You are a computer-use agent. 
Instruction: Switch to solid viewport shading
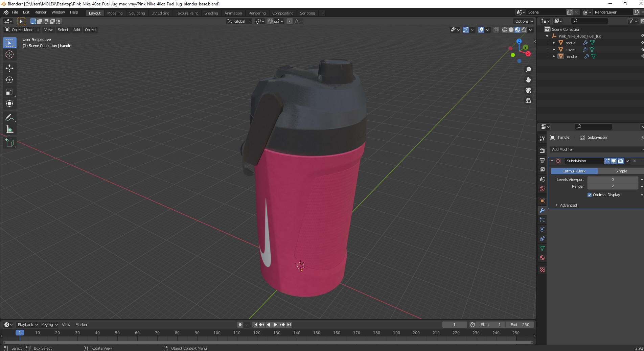coord(511,30)
